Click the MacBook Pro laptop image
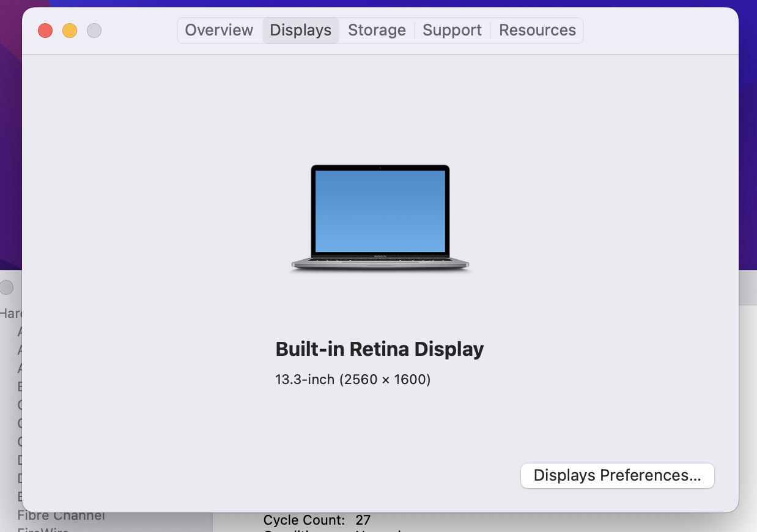This screenshot has height=532, width=757. [380, 217]
